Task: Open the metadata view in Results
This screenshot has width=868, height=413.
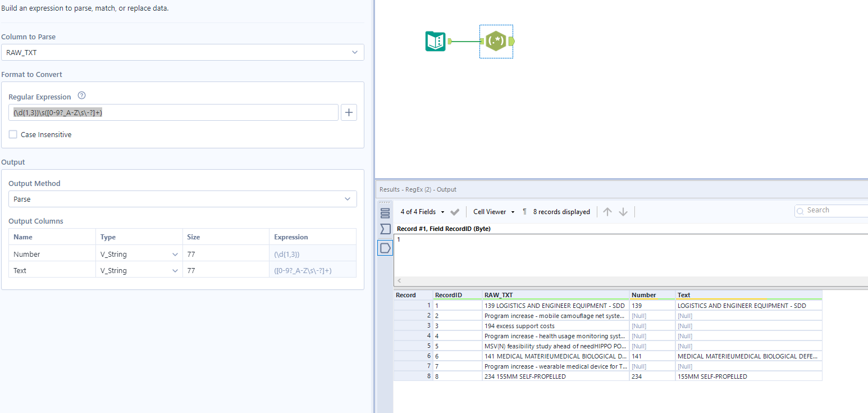Action: (385, 229)
